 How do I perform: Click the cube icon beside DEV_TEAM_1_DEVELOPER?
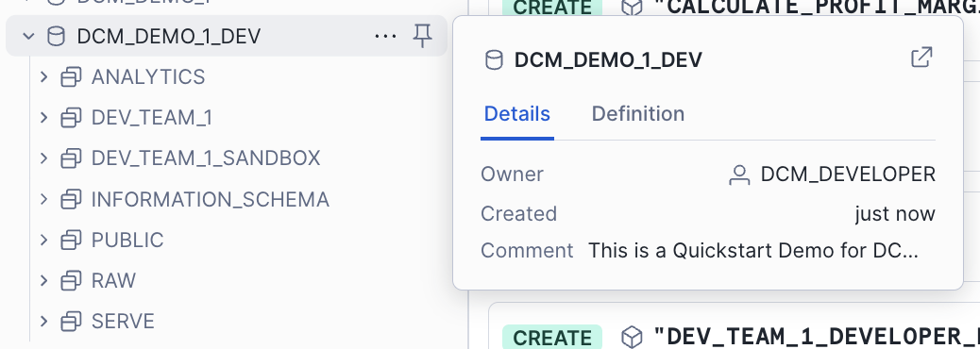632,337
